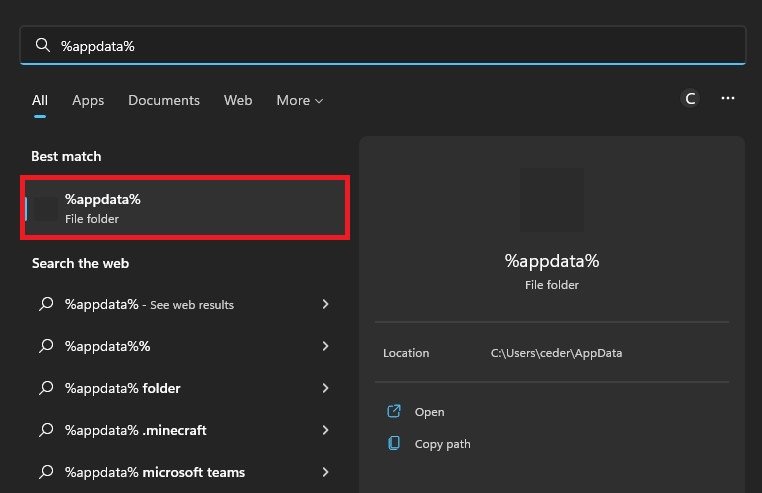This screenshot has height=493, width=762.
Task: Expand arrow for '%appdata%%' suggestion
Action: tap(326, 346)
